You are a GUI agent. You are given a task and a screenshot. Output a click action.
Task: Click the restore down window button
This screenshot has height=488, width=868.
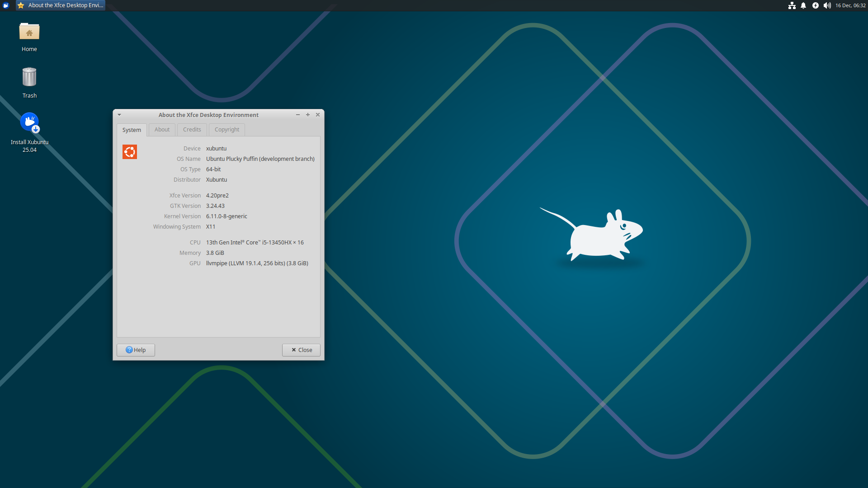click(x=307, y=114)
